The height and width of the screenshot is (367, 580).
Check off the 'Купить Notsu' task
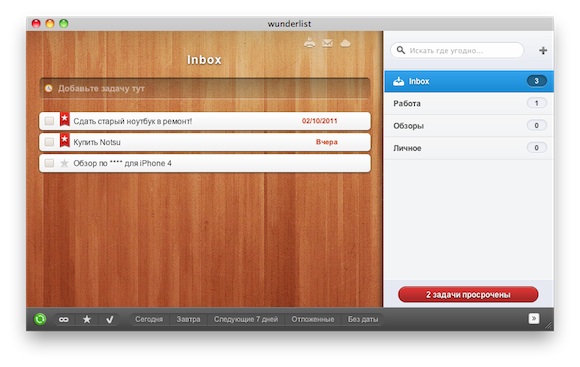[49, 142]
